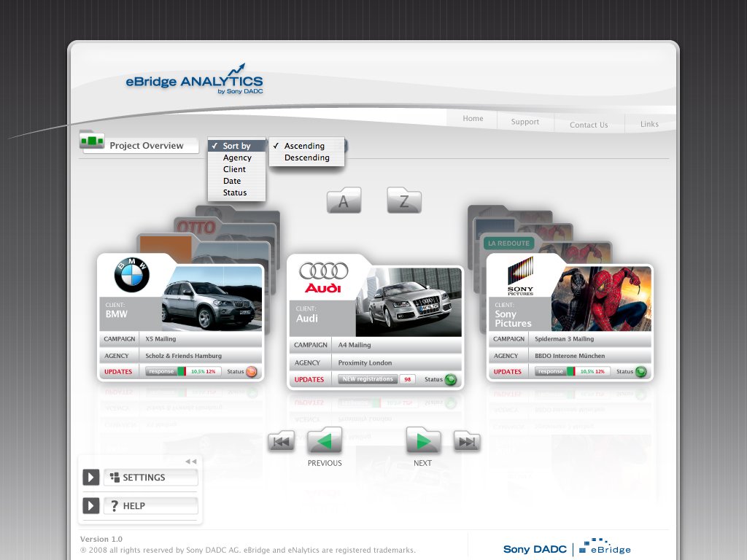Click the eBridge footer logo
The height and width of the screenshot is (560, 747).
click(x=605, y=547)
